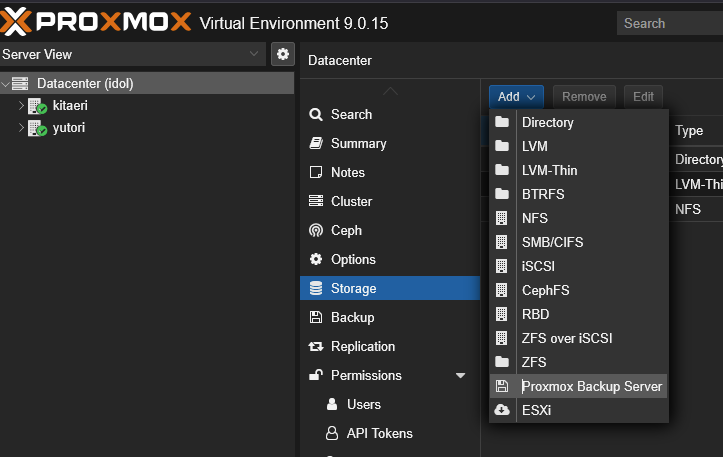
Task: Open the Backup section in sidebar
Action: 352,317
